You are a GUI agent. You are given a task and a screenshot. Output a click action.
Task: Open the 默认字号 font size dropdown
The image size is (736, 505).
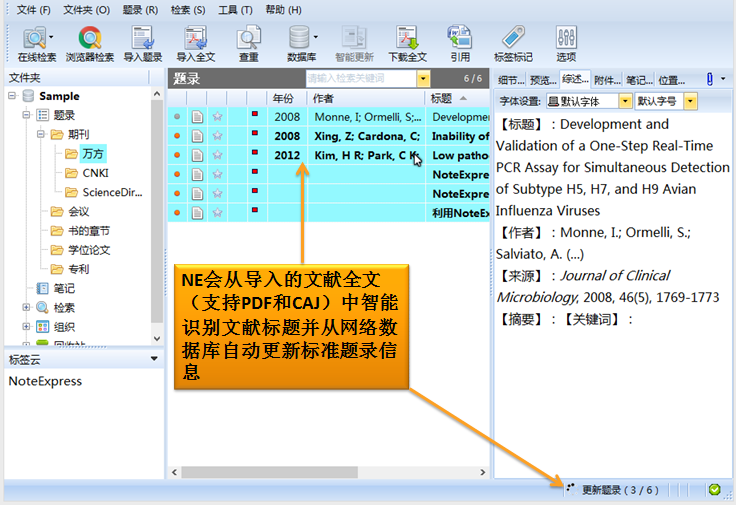690,101
